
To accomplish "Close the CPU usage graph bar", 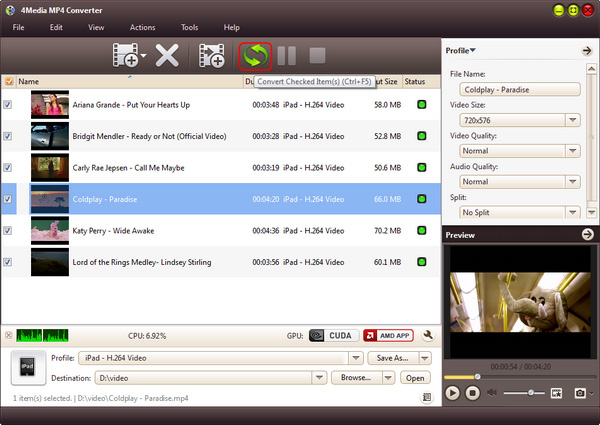I will [8, 335].
